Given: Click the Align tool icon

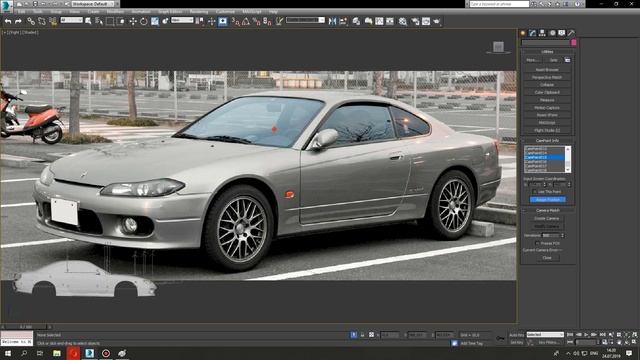Looking at the screenshot, I should point(343,21).
